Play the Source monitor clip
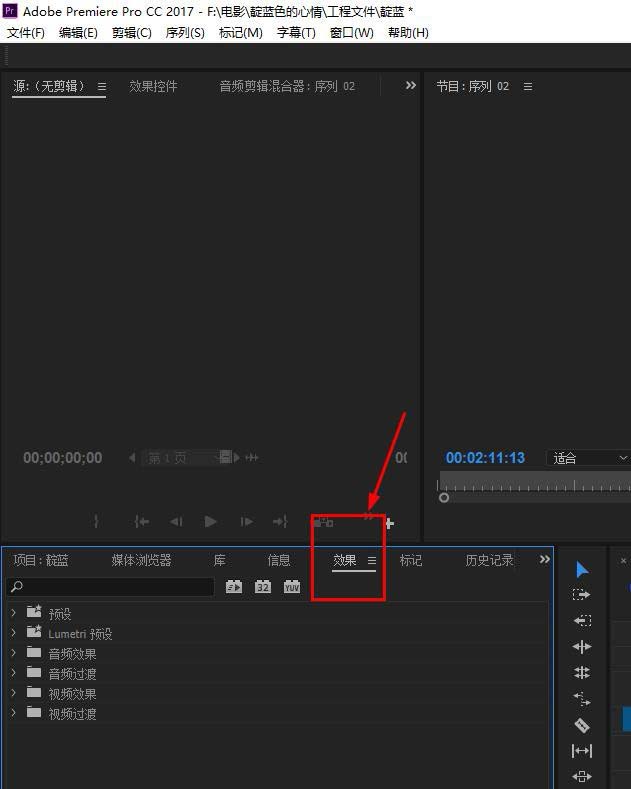 tap(211, 521)
